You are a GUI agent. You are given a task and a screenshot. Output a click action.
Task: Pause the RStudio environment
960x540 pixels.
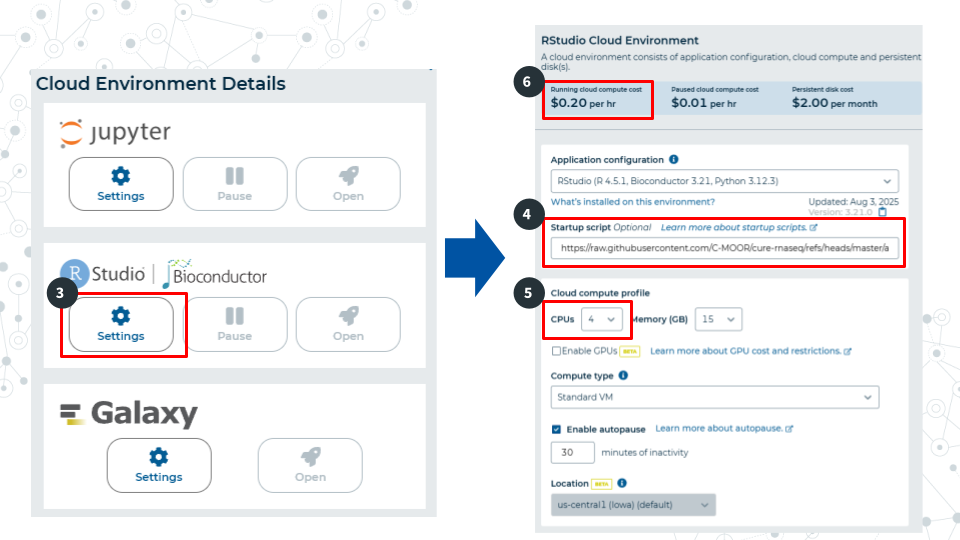pos(234,324)
